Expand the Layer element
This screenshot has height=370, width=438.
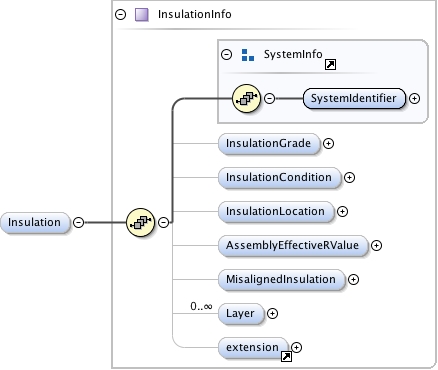[272, 313]
